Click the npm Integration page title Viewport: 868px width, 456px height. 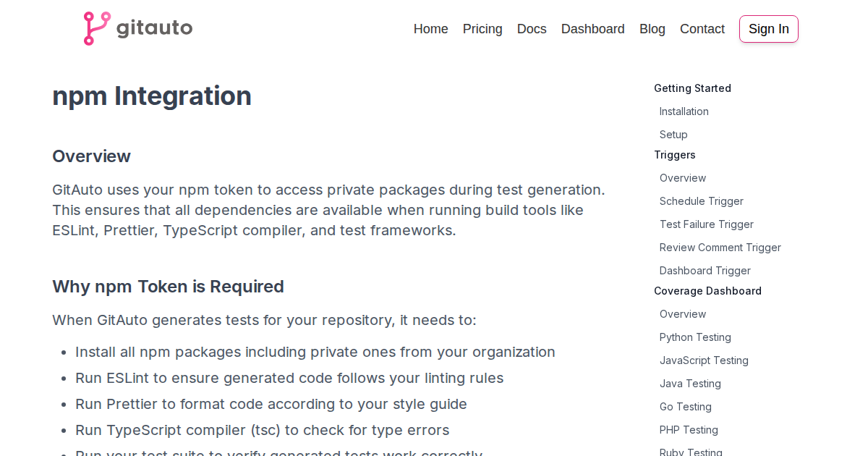point(152,96)
